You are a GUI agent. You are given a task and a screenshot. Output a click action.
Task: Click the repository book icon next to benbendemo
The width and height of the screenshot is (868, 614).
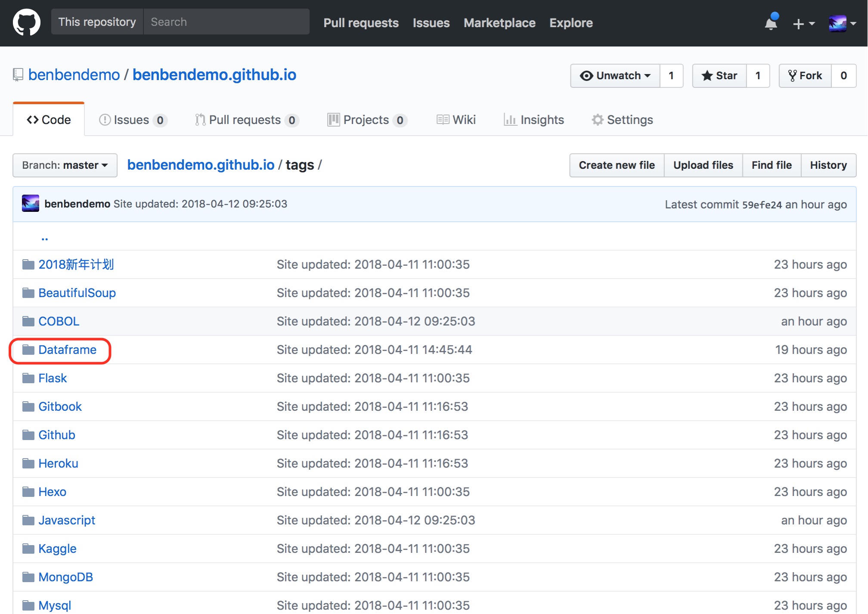point(17,74)
